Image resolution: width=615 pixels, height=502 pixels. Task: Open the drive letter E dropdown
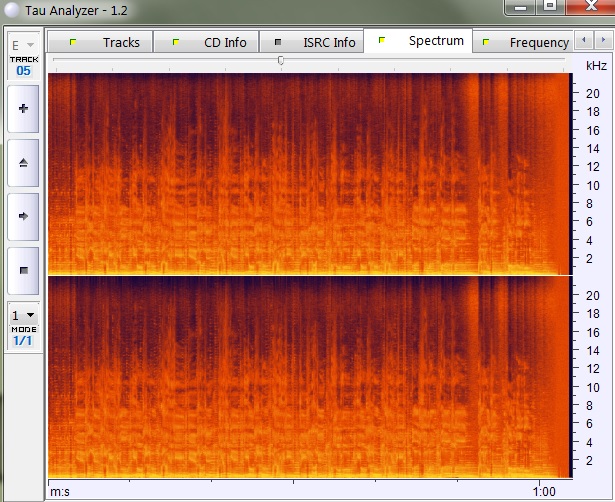coord(23,45)
